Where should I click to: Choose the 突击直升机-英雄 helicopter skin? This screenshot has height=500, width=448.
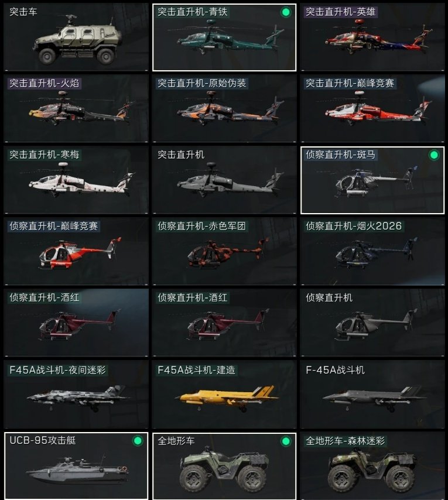coord(372,37)
